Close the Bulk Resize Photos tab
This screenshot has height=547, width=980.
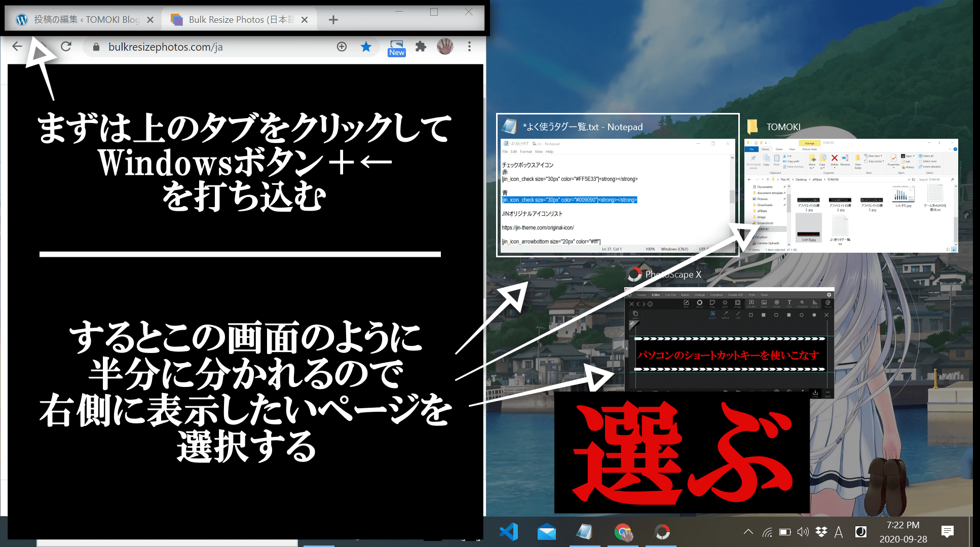click(305, 20)
